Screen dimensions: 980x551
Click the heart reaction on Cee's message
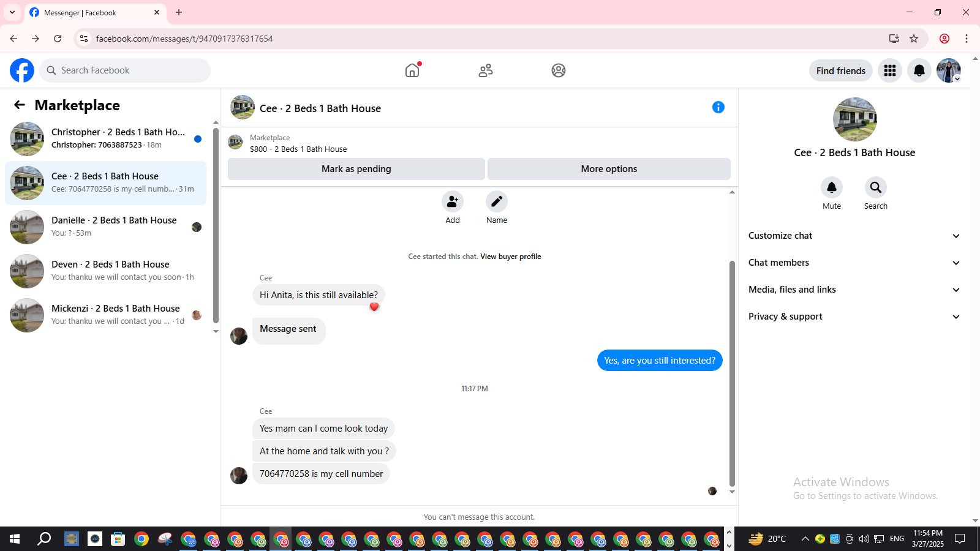(374, 307)
